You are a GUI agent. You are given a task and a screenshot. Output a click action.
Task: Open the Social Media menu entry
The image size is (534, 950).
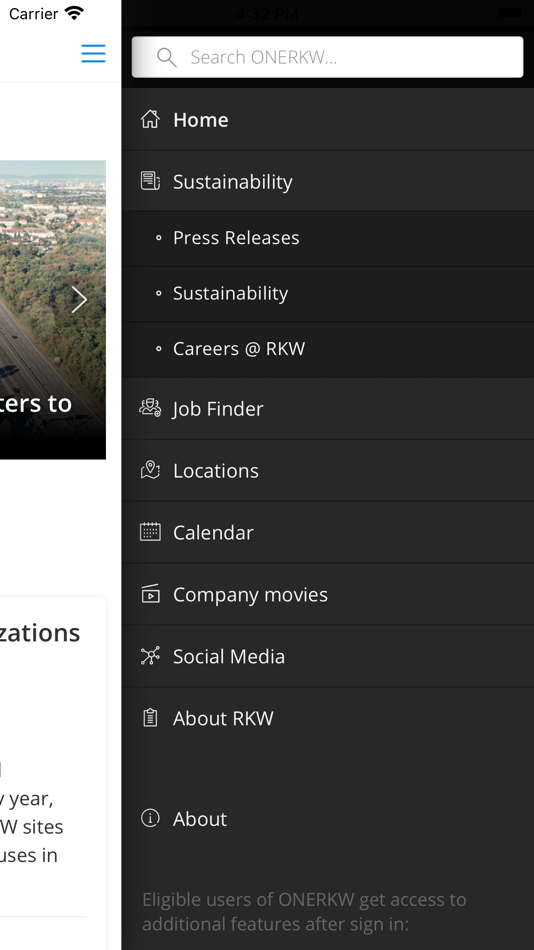(328, 656)
